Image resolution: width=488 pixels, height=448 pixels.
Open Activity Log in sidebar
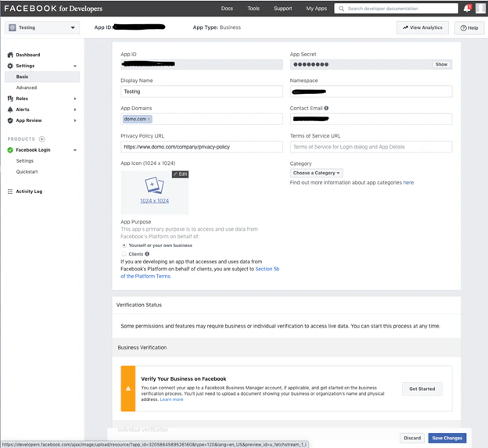coord(29,192)
